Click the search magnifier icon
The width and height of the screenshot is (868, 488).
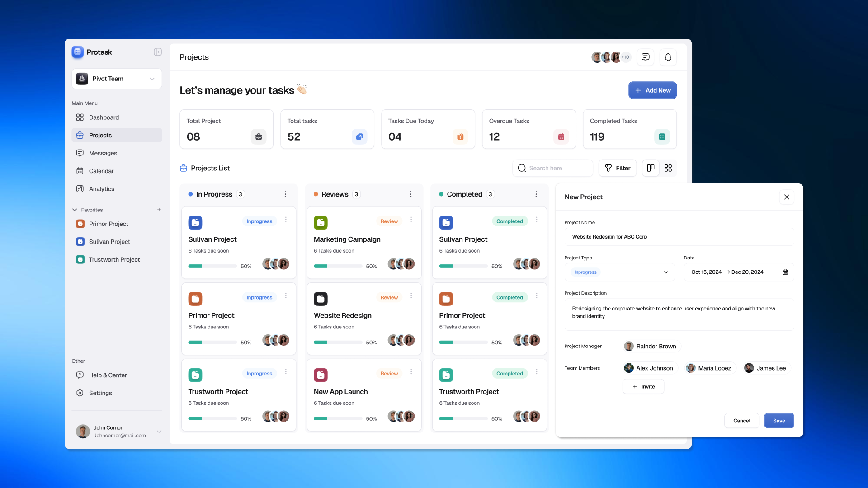(521, 168)
